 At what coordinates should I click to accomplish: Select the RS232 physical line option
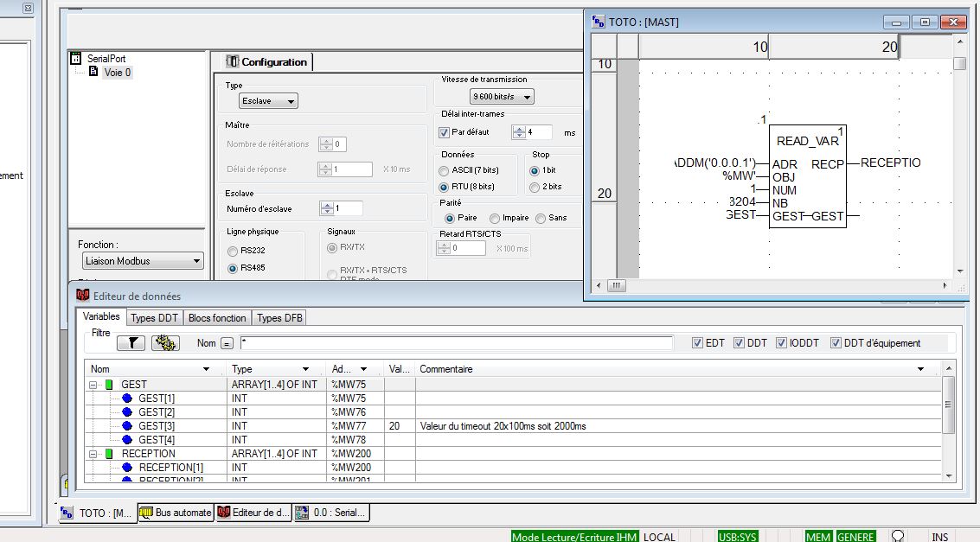pos(232,252)
